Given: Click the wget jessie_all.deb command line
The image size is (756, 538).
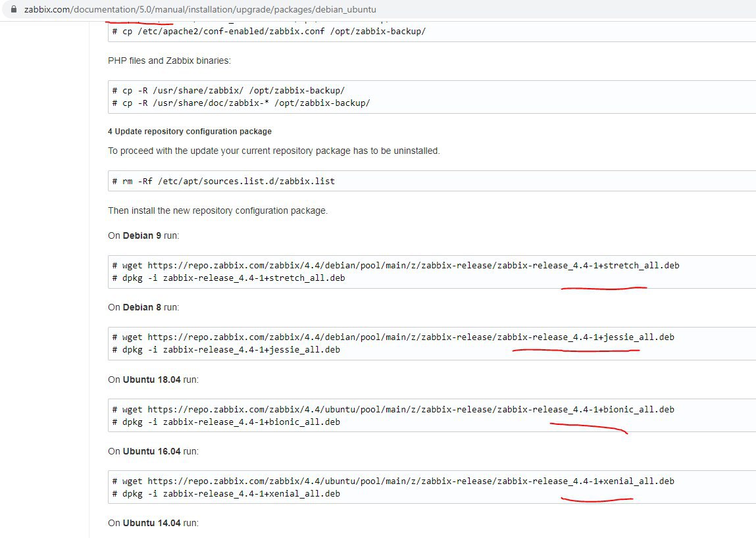Looking at the screenshot, I should click(393, 337).
